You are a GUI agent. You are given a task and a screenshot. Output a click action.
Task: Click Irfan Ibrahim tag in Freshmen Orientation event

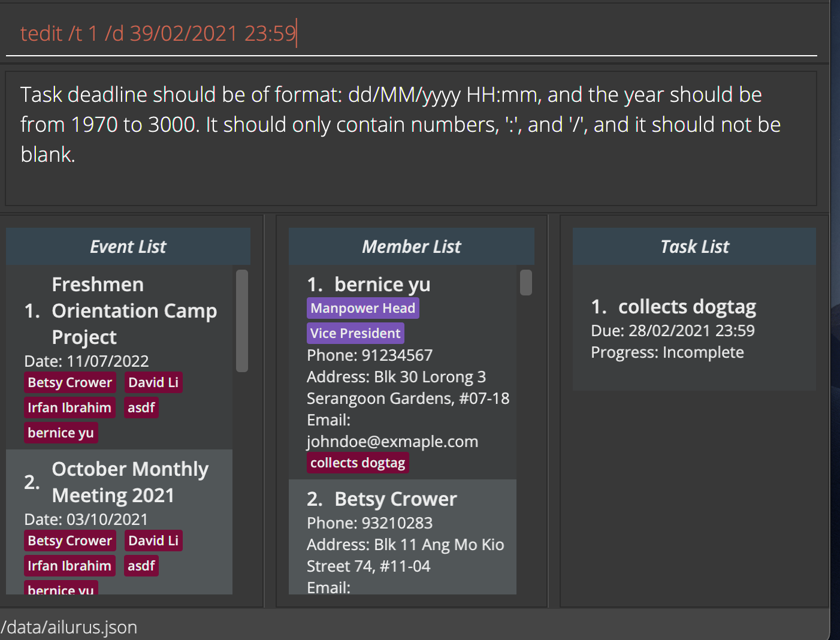[70, 407]
